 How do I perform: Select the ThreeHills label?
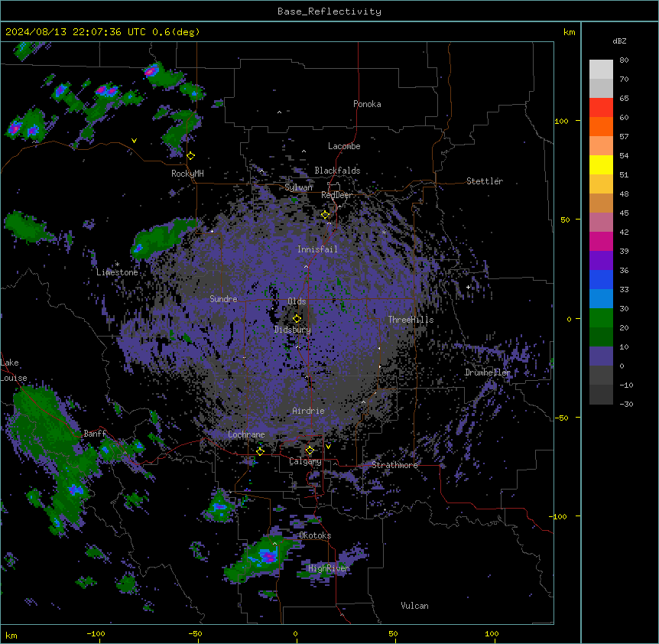411,320
